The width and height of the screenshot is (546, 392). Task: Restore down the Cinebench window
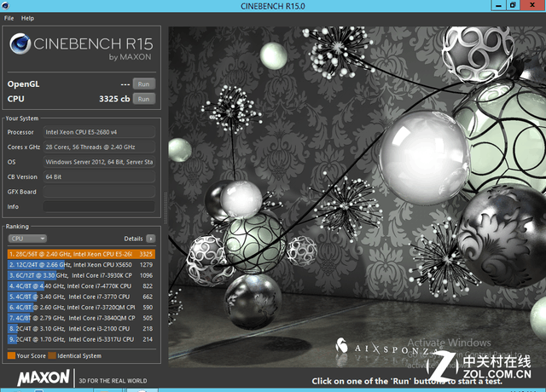click(x=513, y=5)
